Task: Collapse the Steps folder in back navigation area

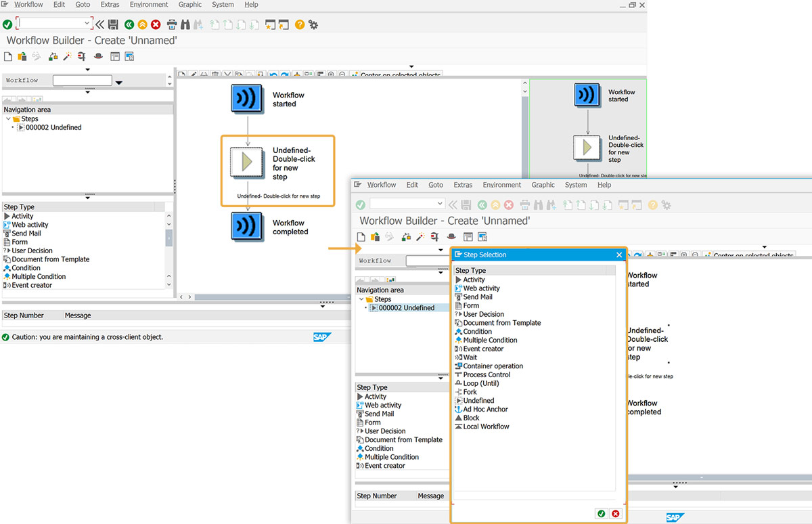Action: coord(8,118)
